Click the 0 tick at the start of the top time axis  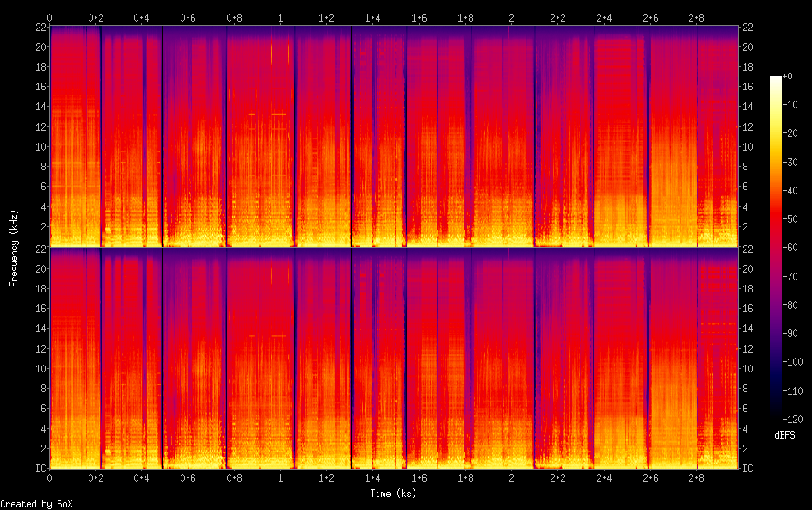pos(50,17)
